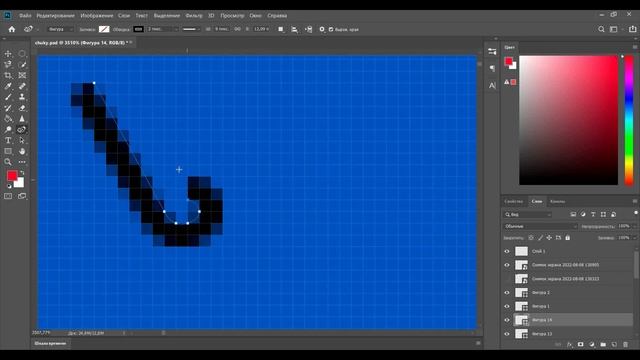The image size is (640, 360).
Task: Select the Frame tool
Action: [22, 76]
